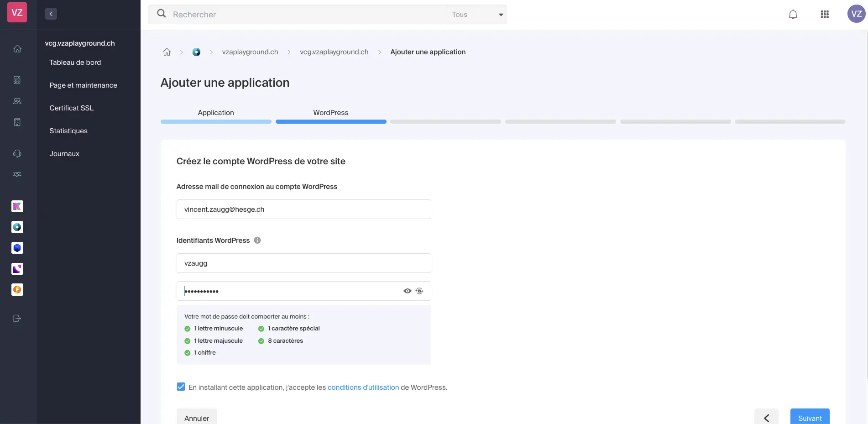This screenshot has width=868, height=424.
Task: Open the conditions d'utilisation link
Action: (363, 387)
